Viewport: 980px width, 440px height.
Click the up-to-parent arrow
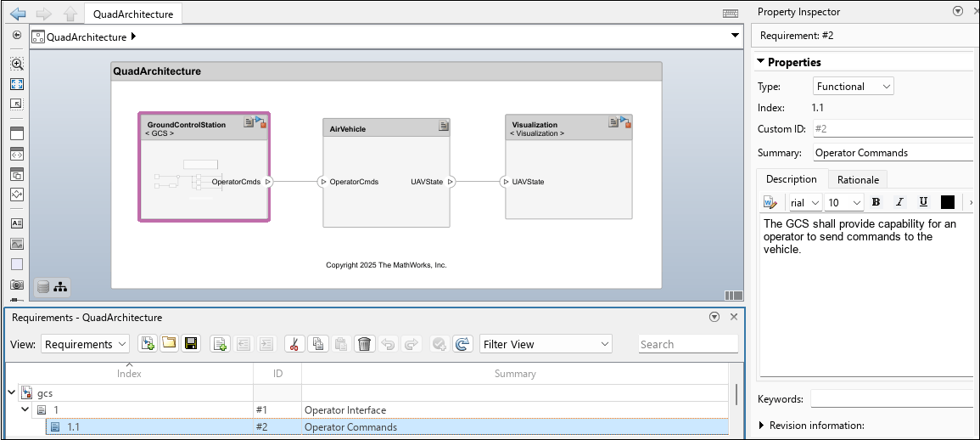coord(70,13)
